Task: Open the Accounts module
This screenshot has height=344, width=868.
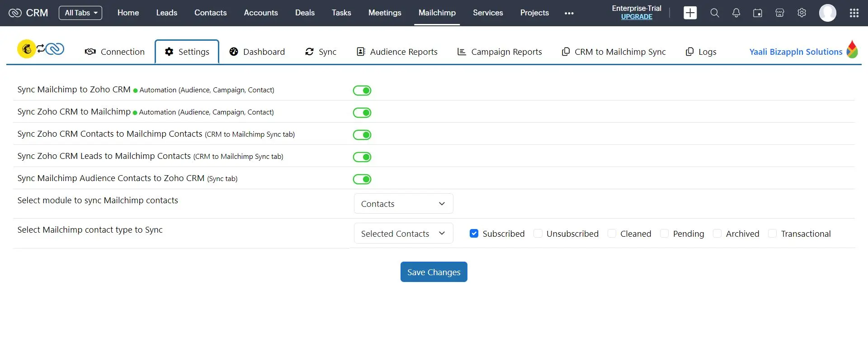Action: click(261, 13)
